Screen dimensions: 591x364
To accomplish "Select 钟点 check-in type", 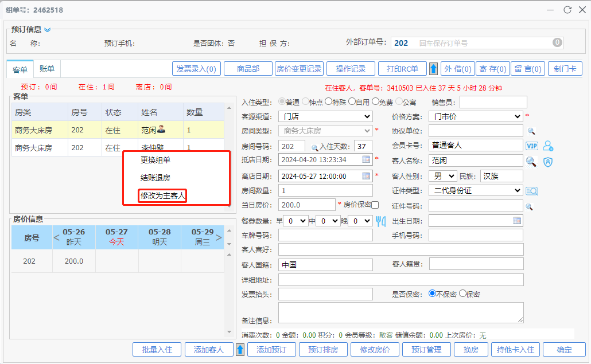I will pyautogui.click(x=305, y=101).
